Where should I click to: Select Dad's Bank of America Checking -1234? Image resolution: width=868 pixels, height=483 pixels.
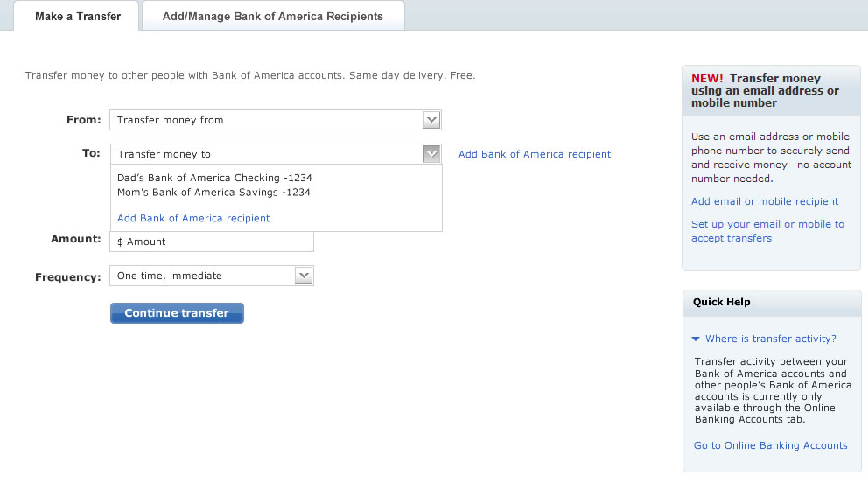point(214,178)
